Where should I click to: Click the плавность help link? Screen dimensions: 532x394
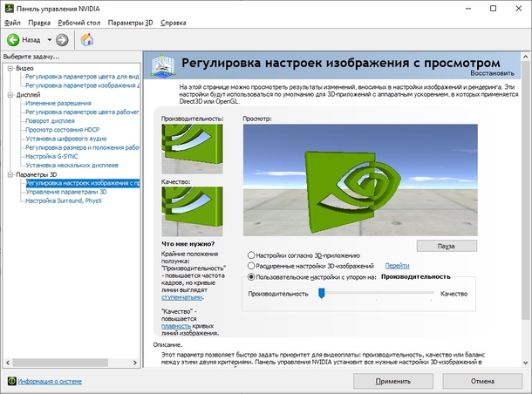point(176,326)
